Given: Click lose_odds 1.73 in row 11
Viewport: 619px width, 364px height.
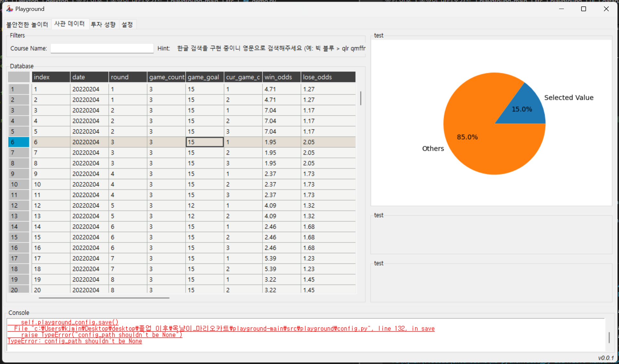Looking at the screenshot, I should coord(328,195).
